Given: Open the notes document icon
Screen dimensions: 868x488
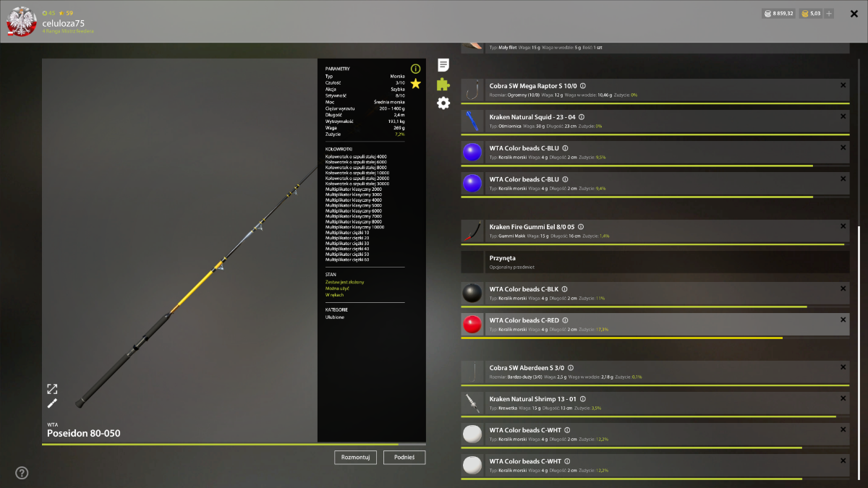Looking at the screenshot, I should (443, 65).
